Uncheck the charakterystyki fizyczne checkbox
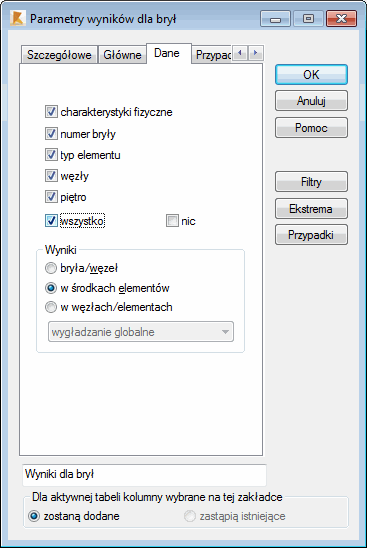Image resolution: width=367 pixels, height=548 pixels. pyautogui.click(x=51, y=112)
